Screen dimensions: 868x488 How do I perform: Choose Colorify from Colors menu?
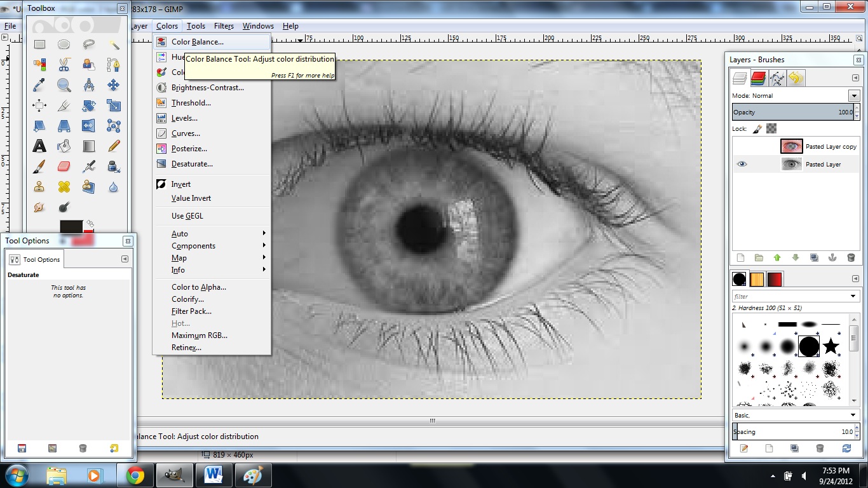click(212, 299)
